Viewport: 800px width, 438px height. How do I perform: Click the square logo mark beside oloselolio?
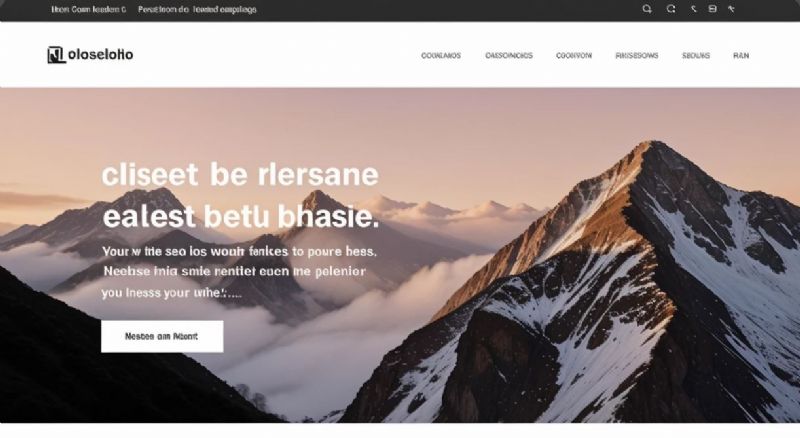click(56, 55)
